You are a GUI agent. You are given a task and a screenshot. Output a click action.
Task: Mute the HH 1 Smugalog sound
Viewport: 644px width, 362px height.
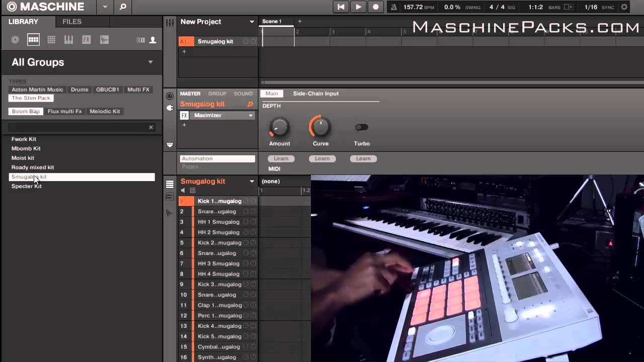point(246,222)
